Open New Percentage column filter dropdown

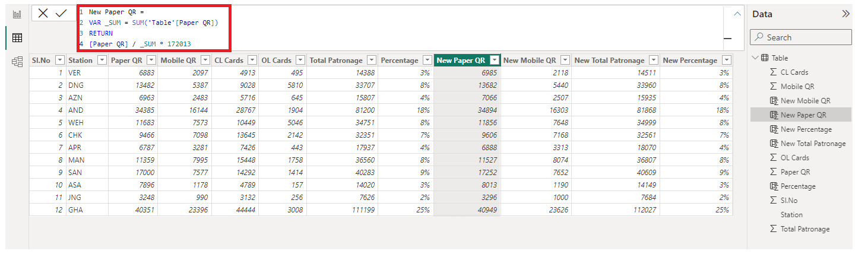coord(727,61)
